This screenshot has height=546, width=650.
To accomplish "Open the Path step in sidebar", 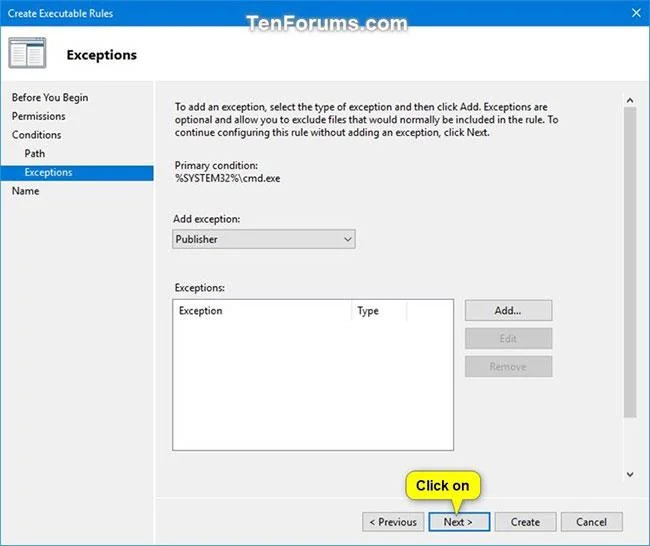I will (35, 153).
